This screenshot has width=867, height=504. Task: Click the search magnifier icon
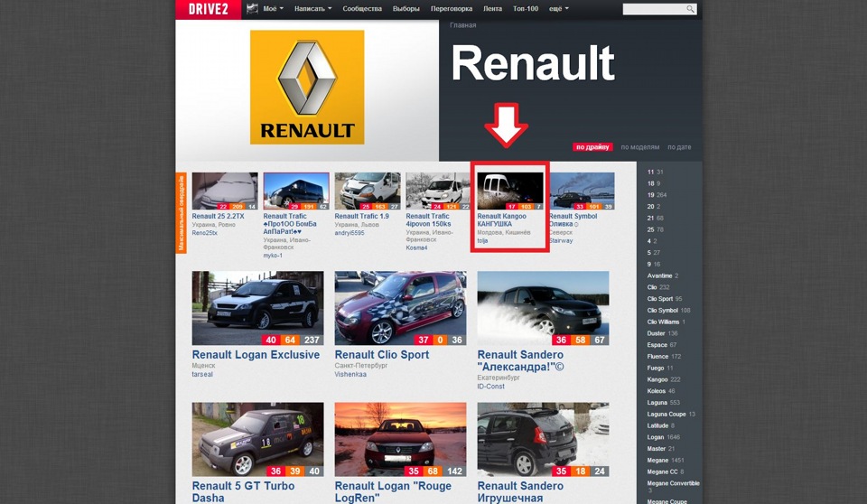(690, 9)
